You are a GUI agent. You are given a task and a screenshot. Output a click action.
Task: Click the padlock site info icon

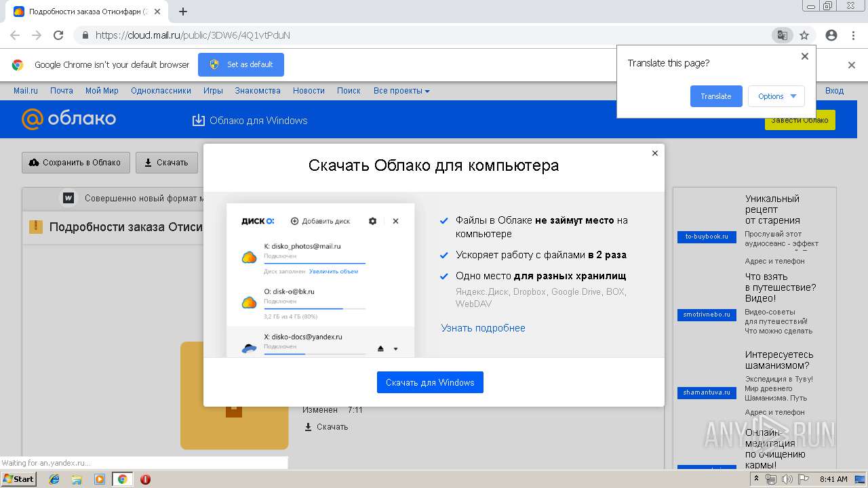pos(85,35)
